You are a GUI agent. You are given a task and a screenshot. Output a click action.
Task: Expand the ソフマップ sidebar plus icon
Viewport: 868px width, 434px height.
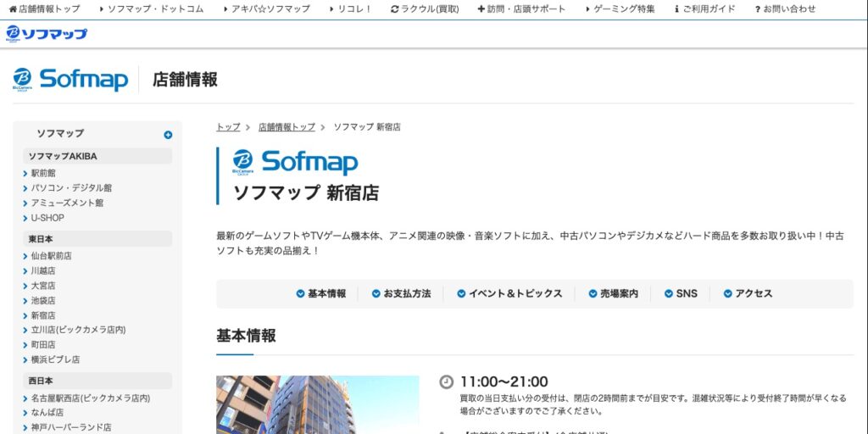coord(168,135)
